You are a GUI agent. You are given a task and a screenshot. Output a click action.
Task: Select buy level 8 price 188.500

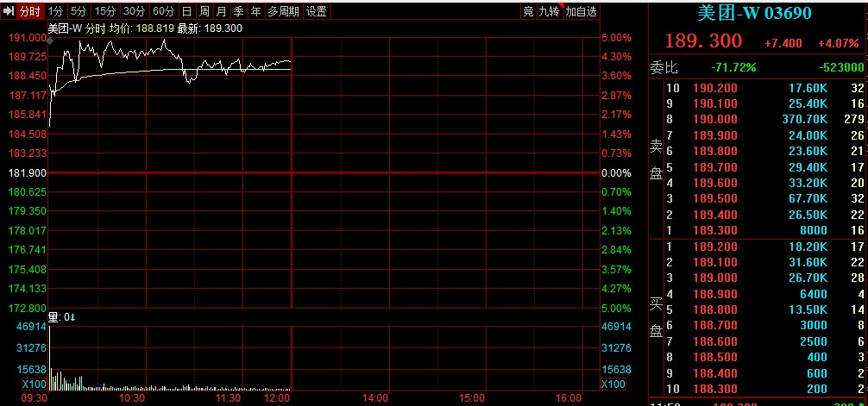(715, 357)
